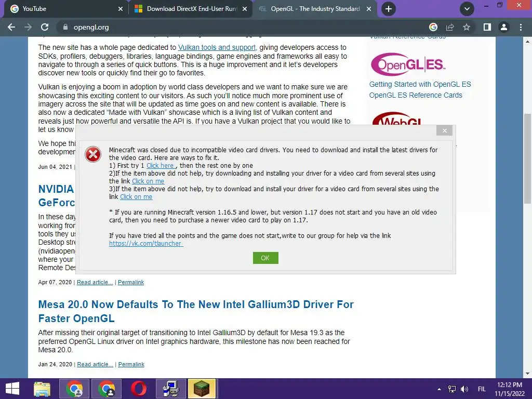Close the OpenGL tab
The image size is (532, 399).
click(x=369, y=9)
